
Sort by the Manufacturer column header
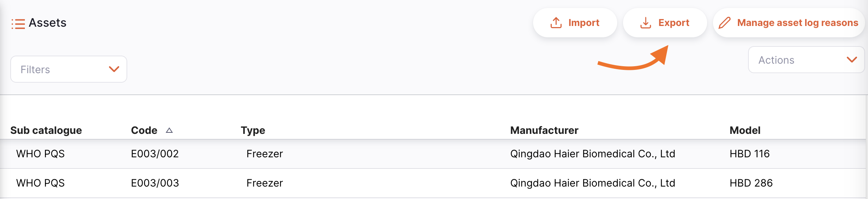[x=544, y=130]
